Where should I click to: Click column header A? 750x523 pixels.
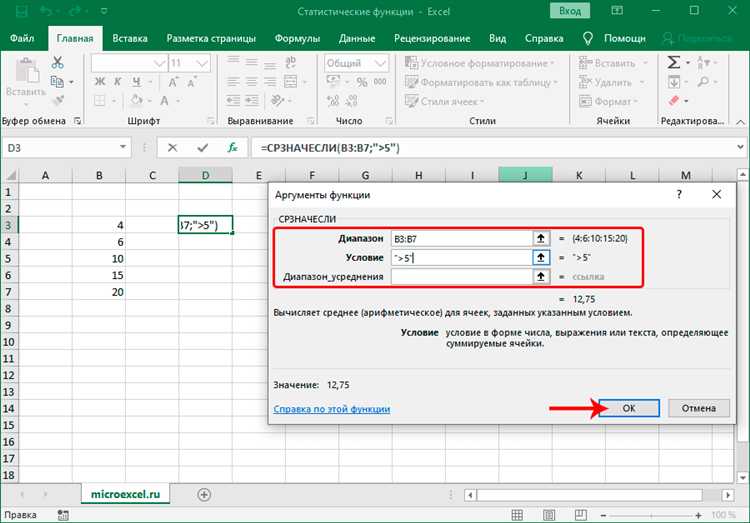pos(45,175)
